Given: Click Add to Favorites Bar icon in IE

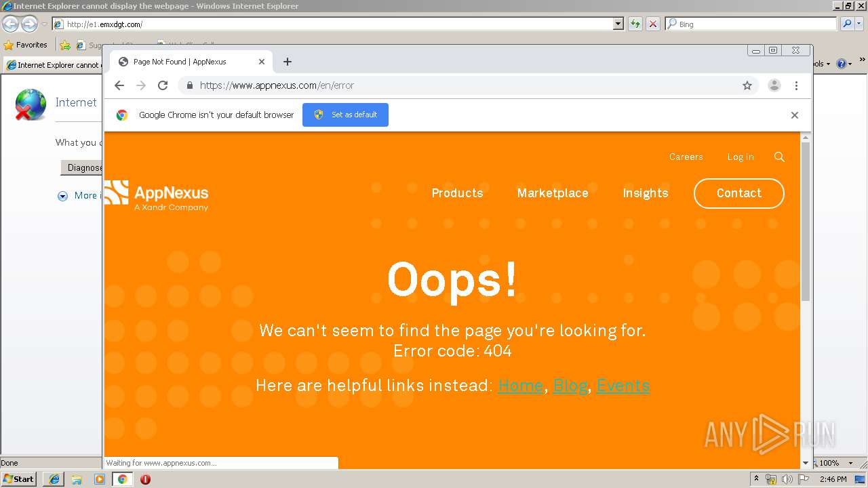Looking at the screenshot, I should point(64,45).
